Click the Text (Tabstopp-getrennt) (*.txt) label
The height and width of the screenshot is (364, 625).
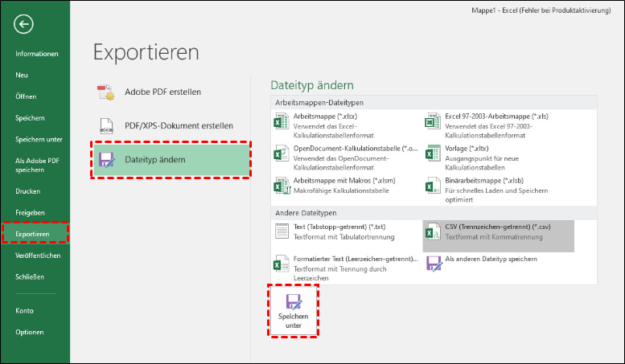[x=339, y=227]
